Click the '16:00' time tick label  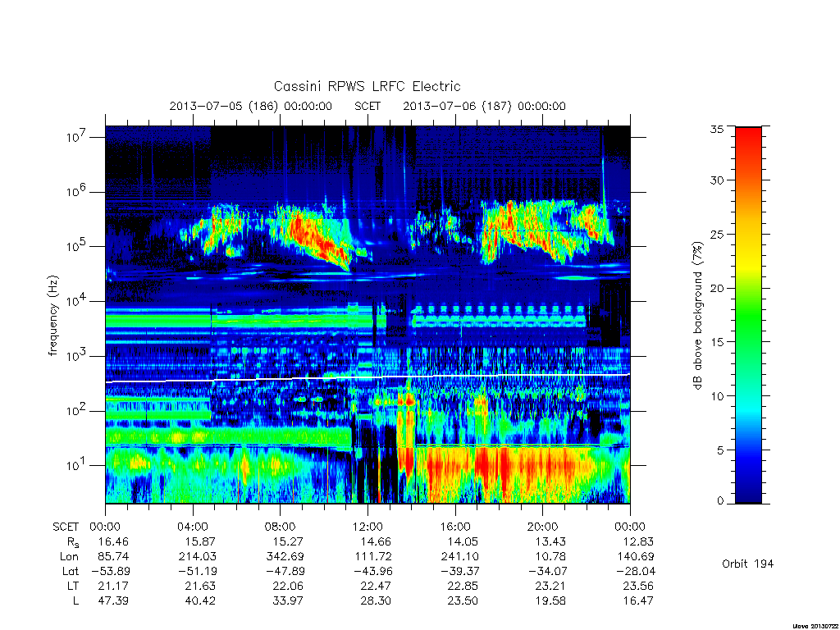point(455,527)
